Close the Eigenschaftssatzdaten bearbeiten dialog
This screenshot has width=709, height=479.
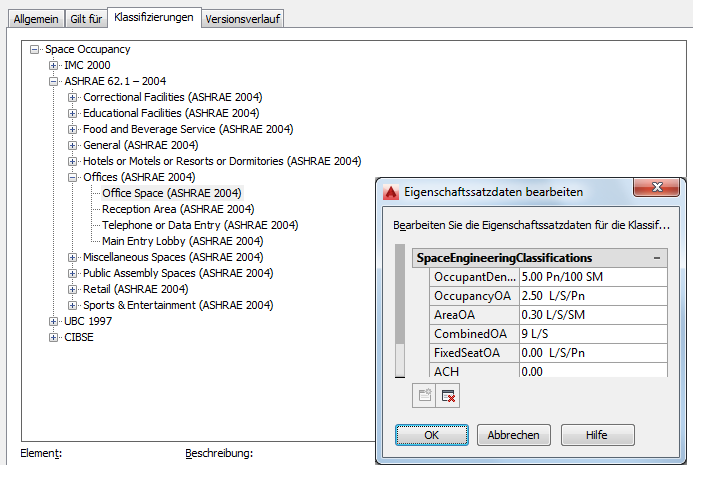coord(657,187)
